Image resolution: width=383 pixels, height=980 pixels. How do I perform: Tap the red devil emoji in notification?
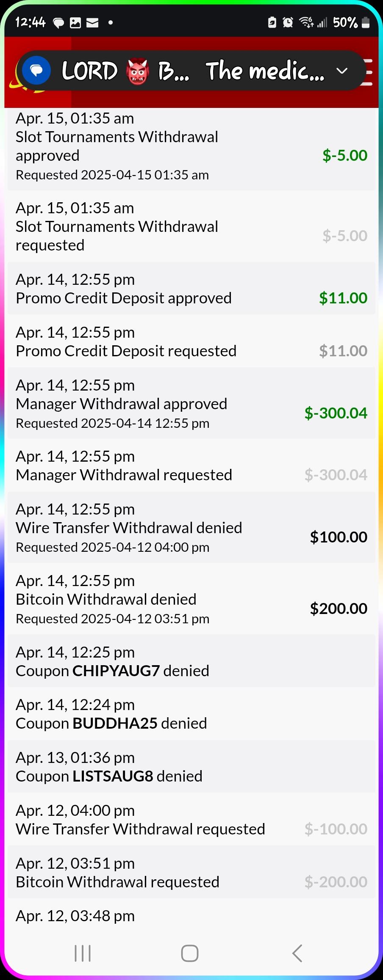pyautogui.click(x=137, y=71)
